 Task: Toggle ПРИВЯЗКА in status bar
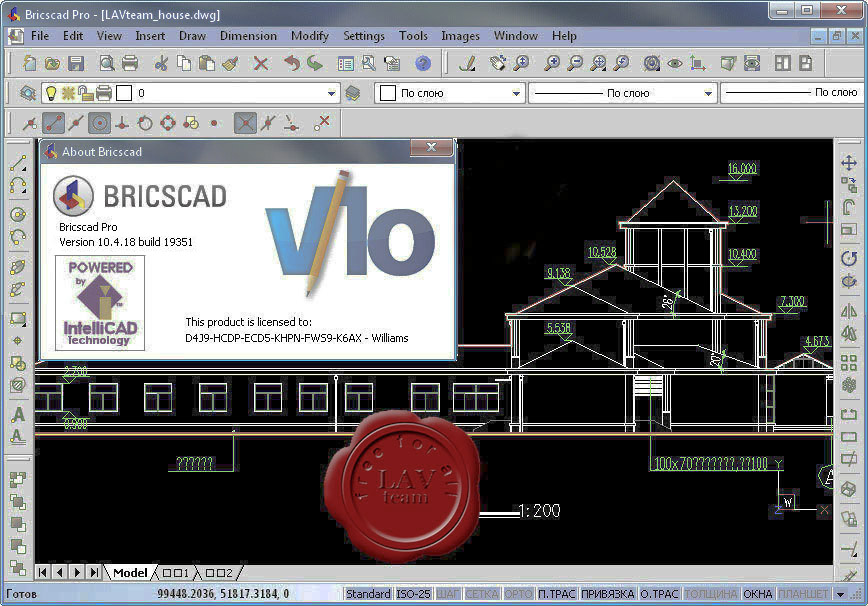[607, 594]
